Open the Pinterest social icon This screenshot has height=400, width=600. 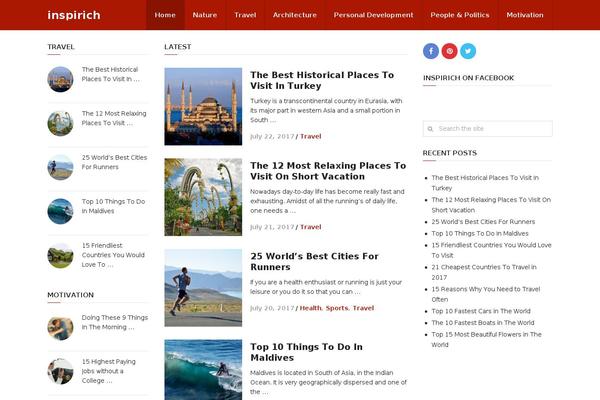pyautogui.click(x=450, y=51)
